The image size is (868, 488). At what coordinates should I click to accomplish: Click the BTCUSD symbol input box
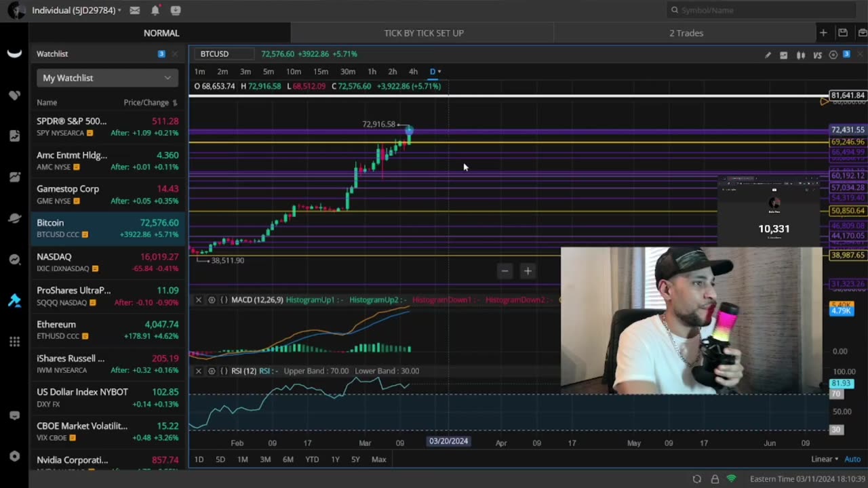coord(224,54)
